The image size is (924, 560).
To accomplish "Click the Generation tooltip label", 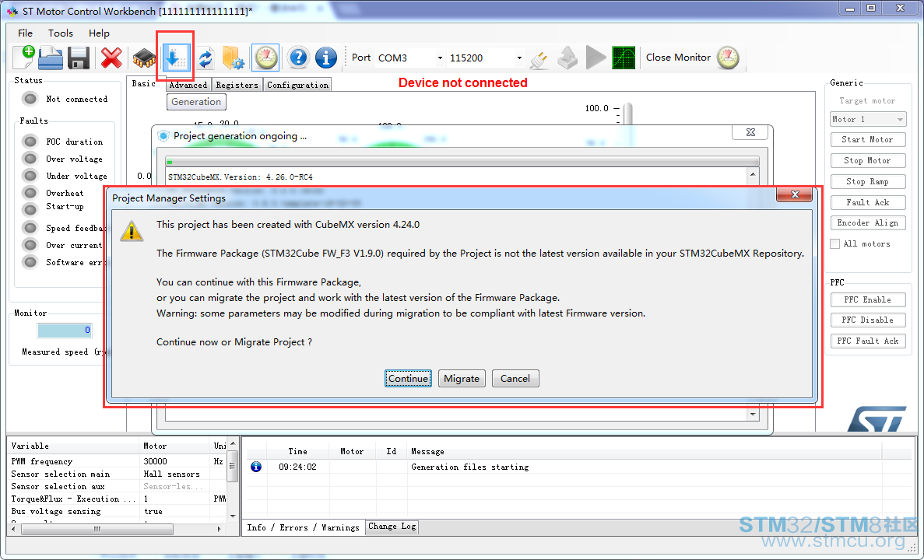I will (196, 102).
